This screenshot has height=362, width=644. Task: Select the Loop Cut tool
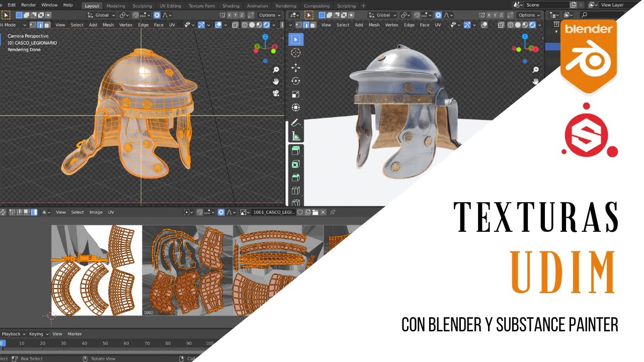click(x=296, y=191)
